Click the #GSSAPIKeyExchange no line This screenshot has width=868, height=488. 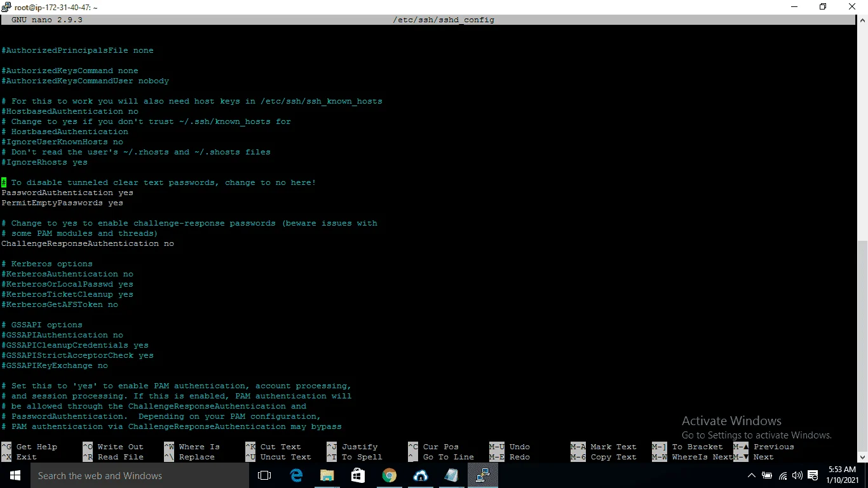[55, 365]
